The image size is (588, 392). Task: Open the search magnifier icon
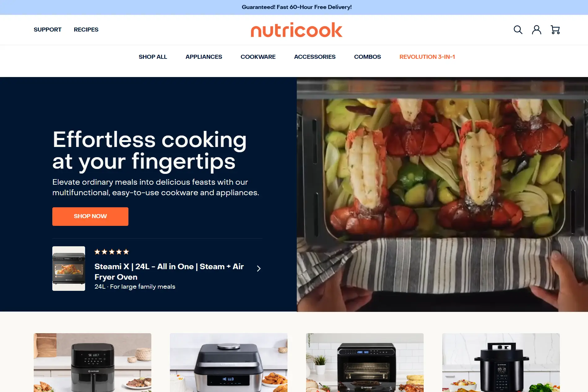coord(518,30)
